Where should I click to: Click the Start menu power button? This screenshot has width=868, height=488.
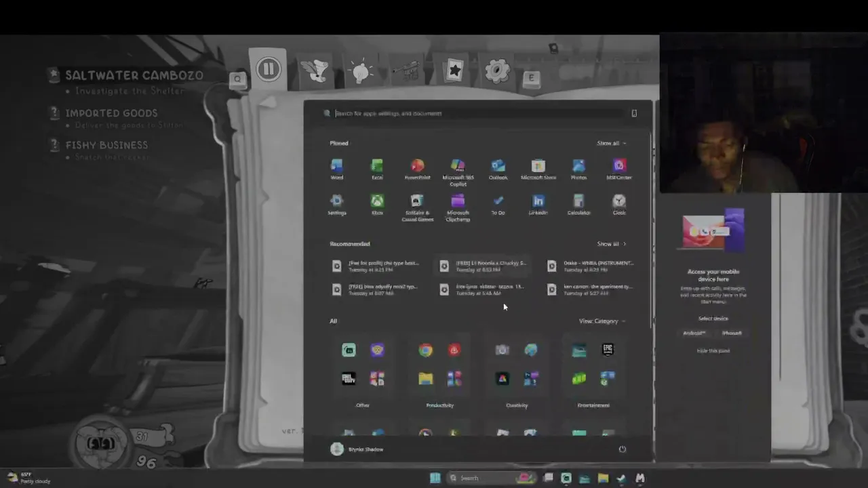[x=622, y=449]
